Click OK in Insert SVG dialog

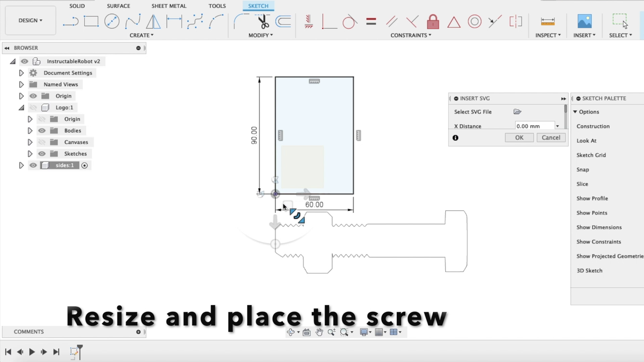519,137
